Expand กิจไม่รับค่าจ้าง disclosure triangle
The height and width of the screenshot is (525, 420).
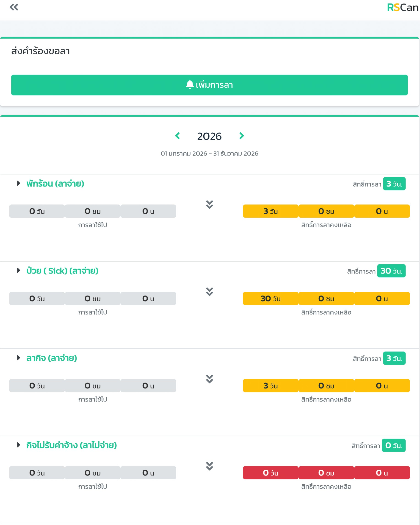click(19, 445)
